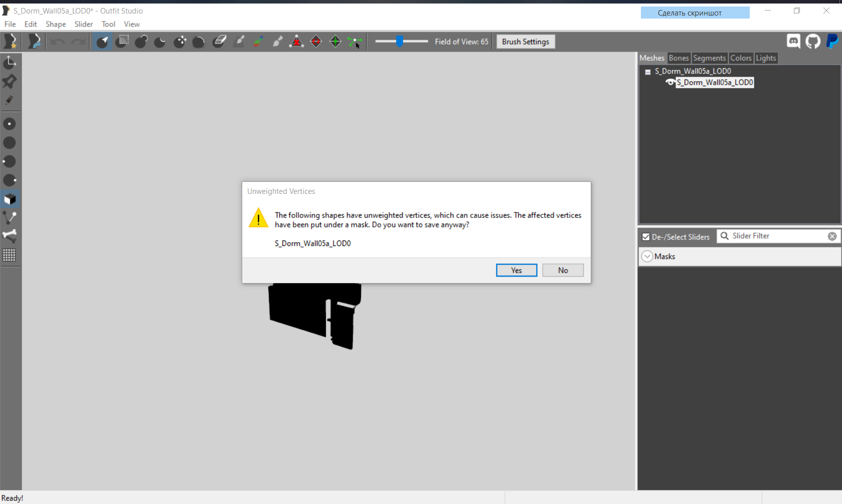
Task: Pick the eraser-shaped brush tool
Action: pyautogui.click(x=220, y=42)
